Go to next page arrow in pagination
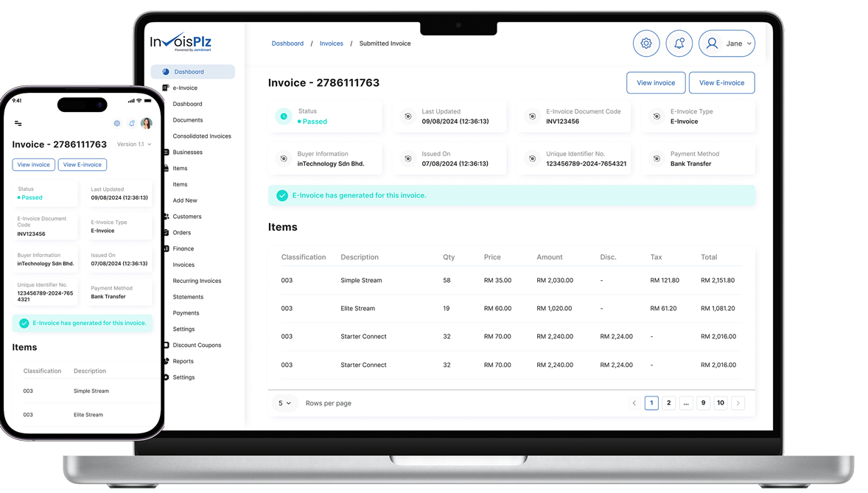 [x=738, y=403]
